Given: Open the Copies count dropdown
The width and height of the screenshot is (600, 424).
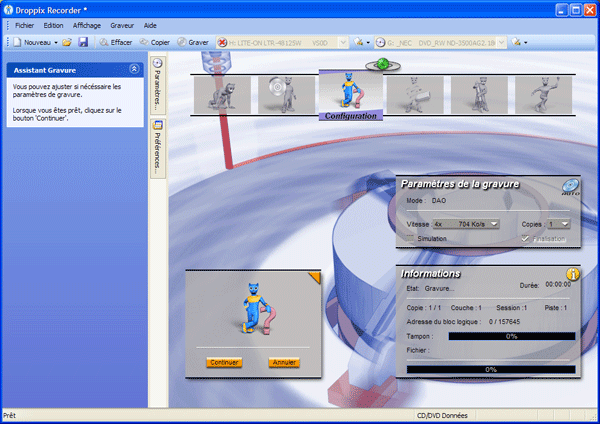Looking at the screenshot, I should click(558, 224).
